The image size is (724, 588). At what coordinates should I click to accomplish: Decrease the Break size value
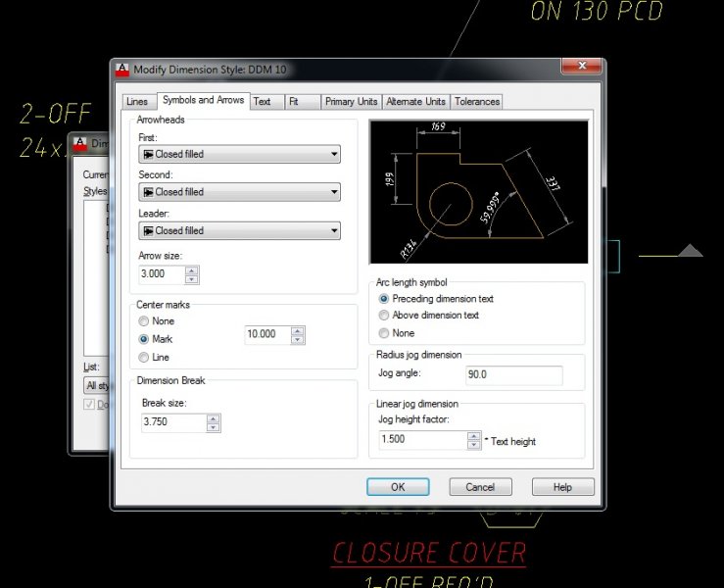coord(213,427)
